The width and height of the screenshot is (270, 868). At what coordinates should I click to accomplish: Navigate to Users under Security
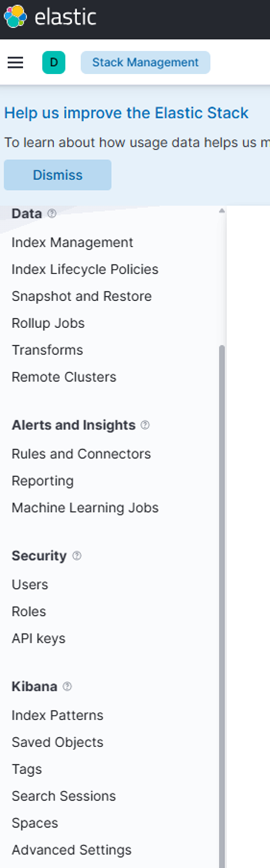tap(30, 585)
